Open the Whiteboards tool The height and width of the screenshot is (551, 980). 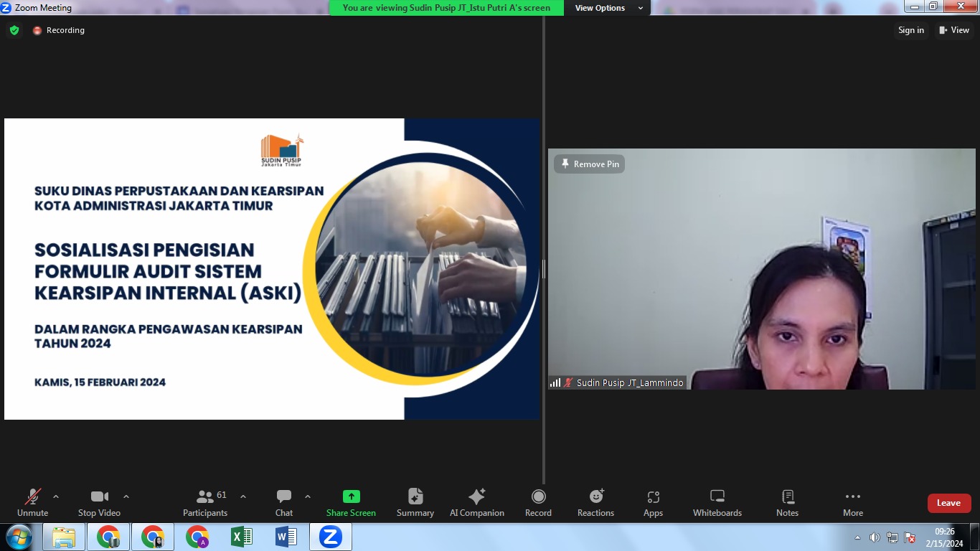click(717, 502)
